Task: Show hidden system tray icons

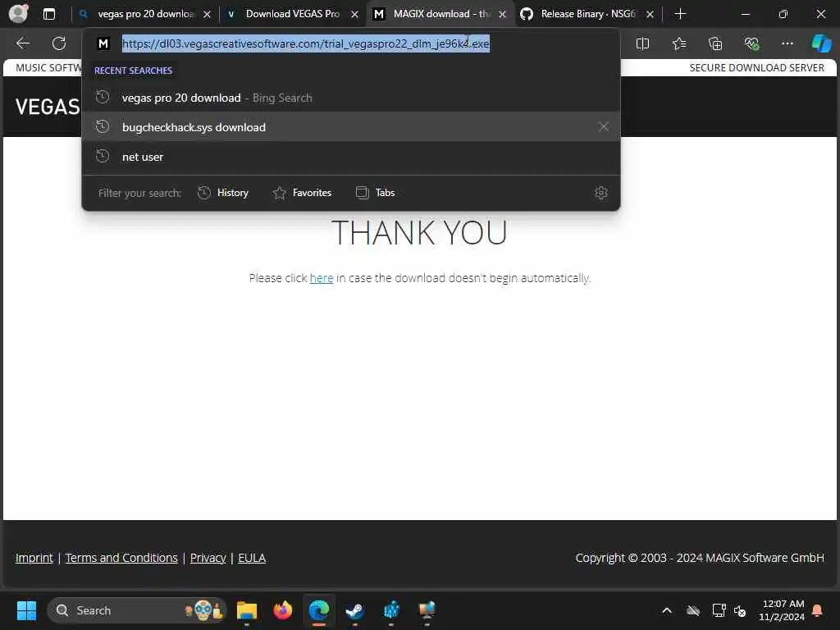Action: coord(667,610)
